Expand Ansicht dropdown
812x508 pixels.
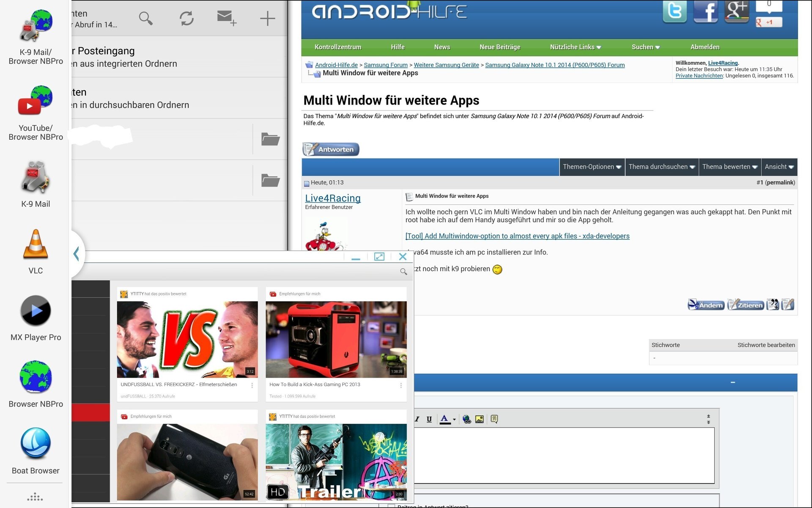(779, 167)
